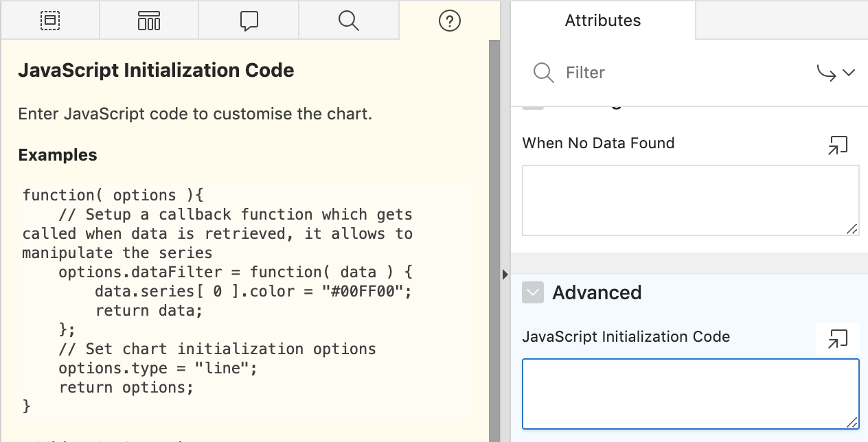
Task: Collapse the left pane using the splitter arrow
Action: pos(505,275)
